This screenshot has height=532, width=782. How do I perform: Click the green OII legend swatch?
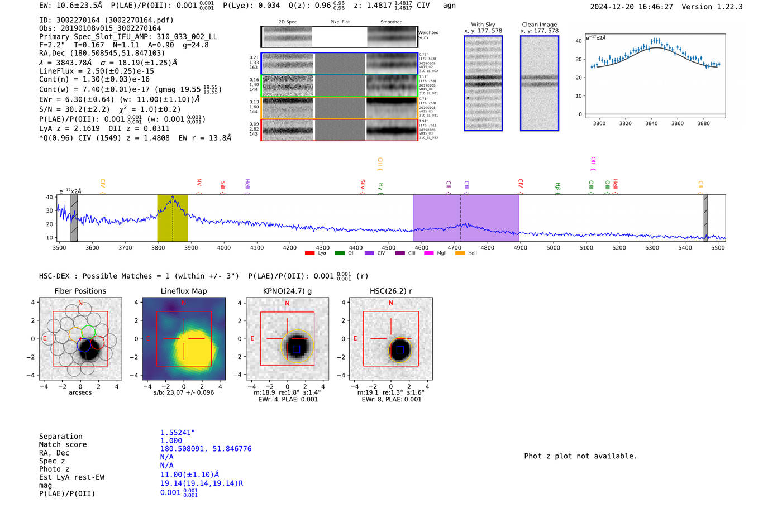pyautogui.click(x=340, y=253)
